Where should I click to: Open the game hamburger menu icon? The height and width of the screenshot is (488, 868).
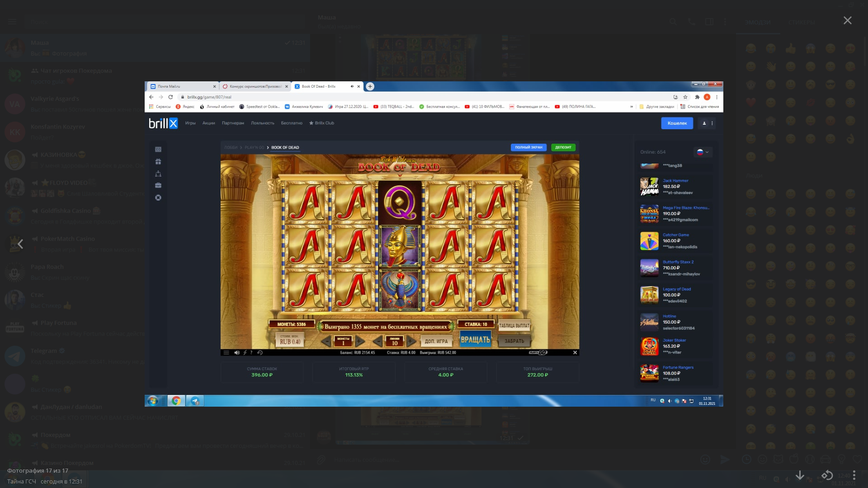pyautogui.click(x=226, y=352)
